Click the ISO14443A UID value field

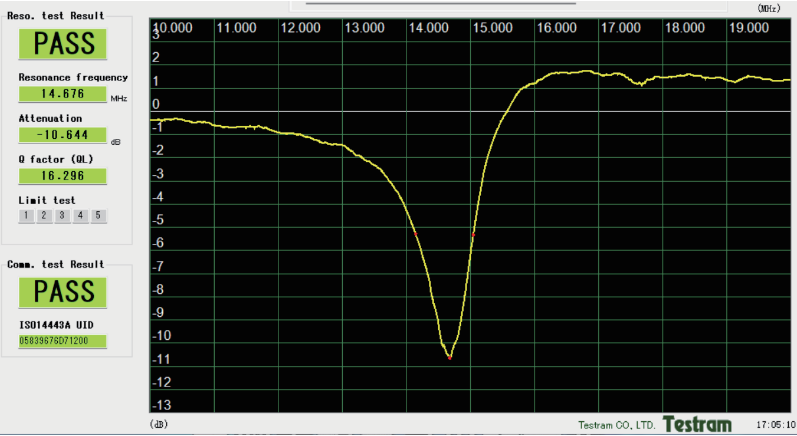click(62, 341)
